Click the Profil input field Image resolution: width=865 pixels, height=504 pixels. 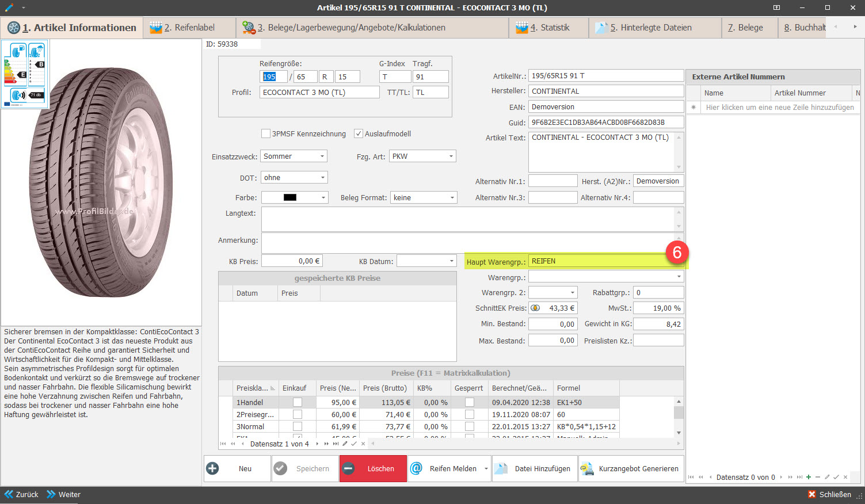319,92
